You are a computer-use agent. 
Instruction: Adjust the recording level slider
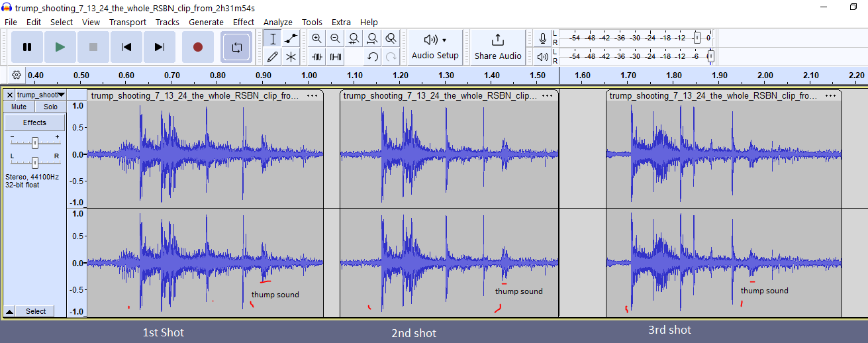(697, 38)
